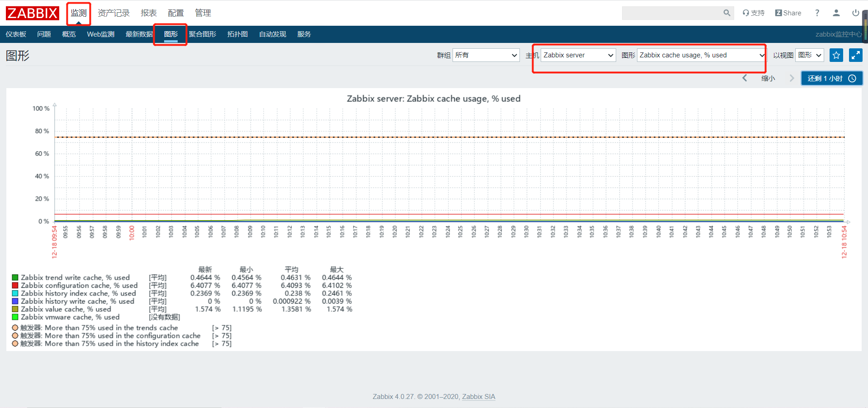Image resolution: width=868 pixels, height=408 pixels.
Task: Switch to the 自动发现 submenu
Action: 273,34
